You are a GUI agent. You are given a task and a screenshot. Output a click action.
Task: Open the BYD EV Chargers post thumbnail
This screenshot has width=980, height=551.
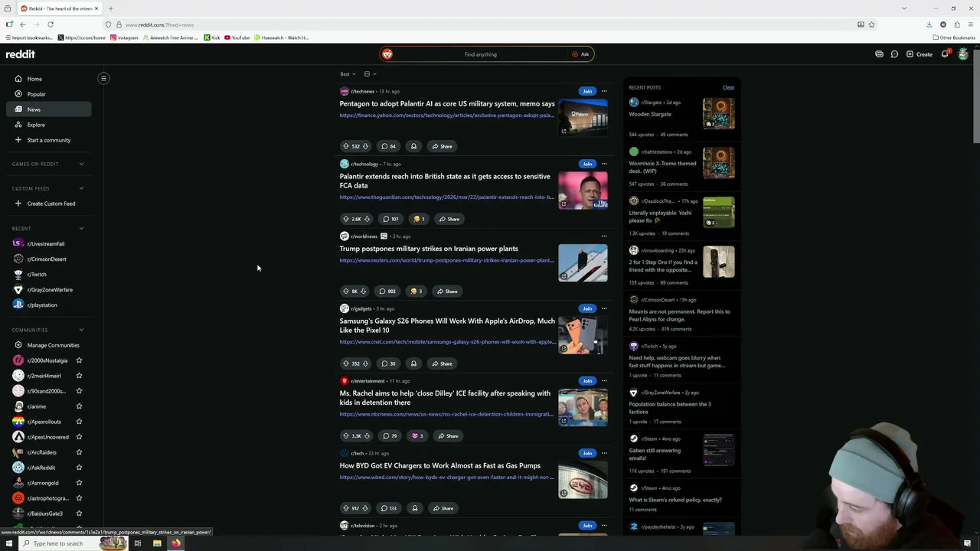[583, 480]
